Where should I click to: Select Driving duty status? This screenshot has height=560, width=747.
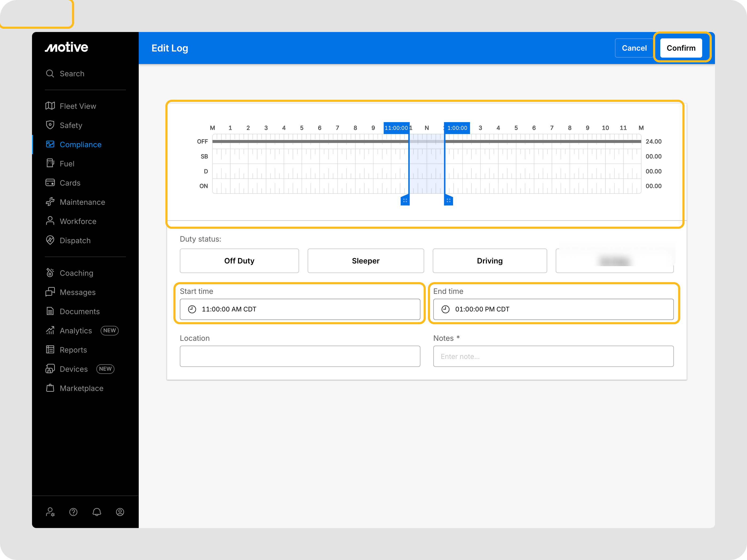click(489, 261)
